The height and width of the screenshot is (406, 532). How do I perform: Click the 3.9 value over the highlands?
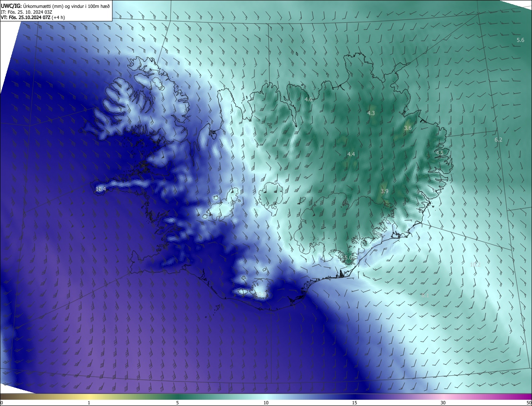coord(384,191)
